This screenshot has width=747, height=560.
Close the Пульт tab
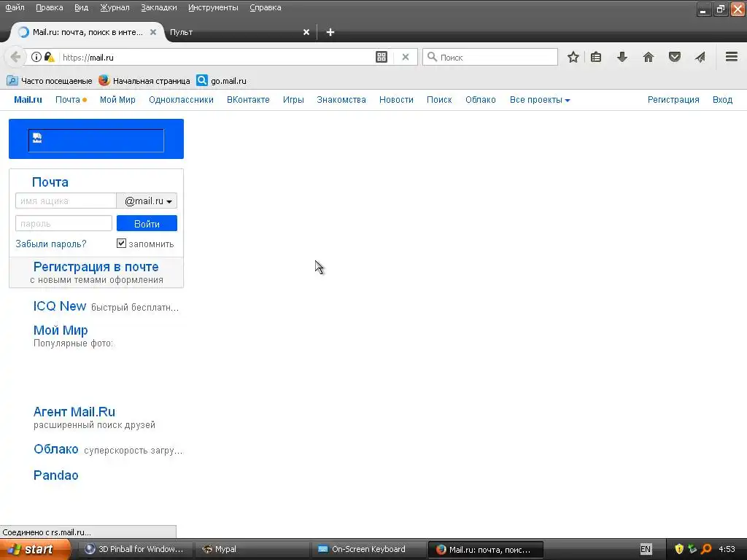(x=306, y=32)
